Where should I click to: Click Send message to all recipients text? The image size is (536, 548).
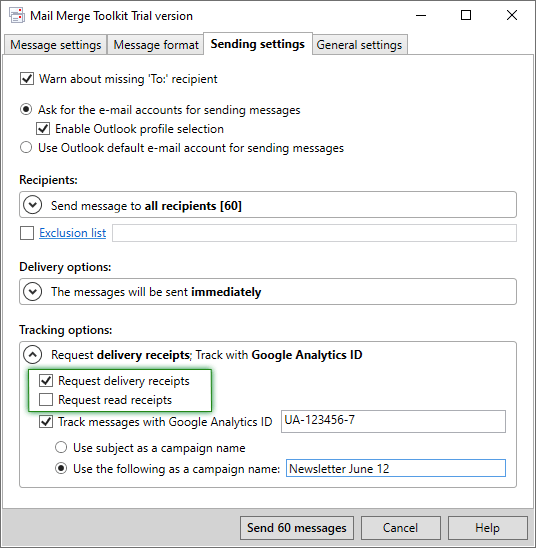[x=146, y=206]
